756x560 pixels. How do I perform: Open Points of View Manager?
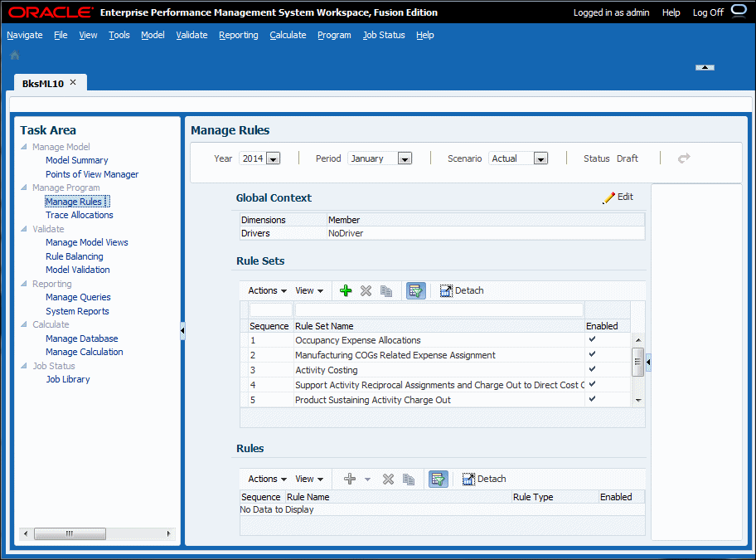pyautogui.click(x=92, y=174)
